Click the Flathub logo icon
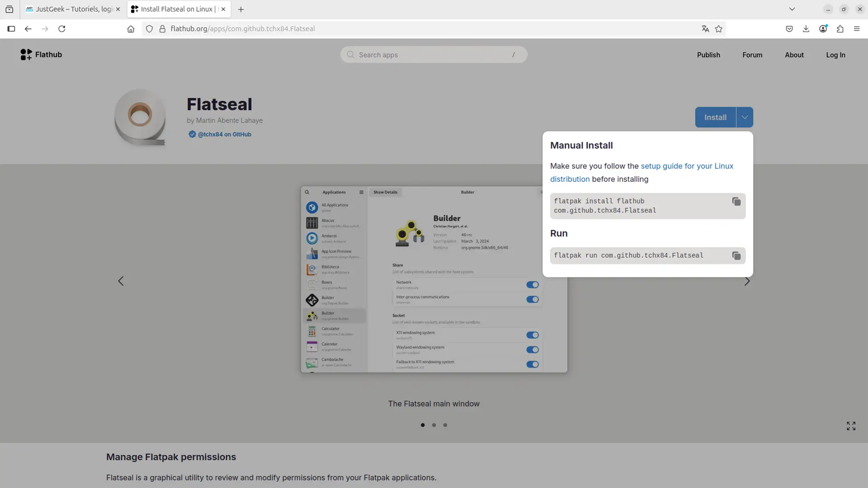868x488 pixels. coord(26,55)
